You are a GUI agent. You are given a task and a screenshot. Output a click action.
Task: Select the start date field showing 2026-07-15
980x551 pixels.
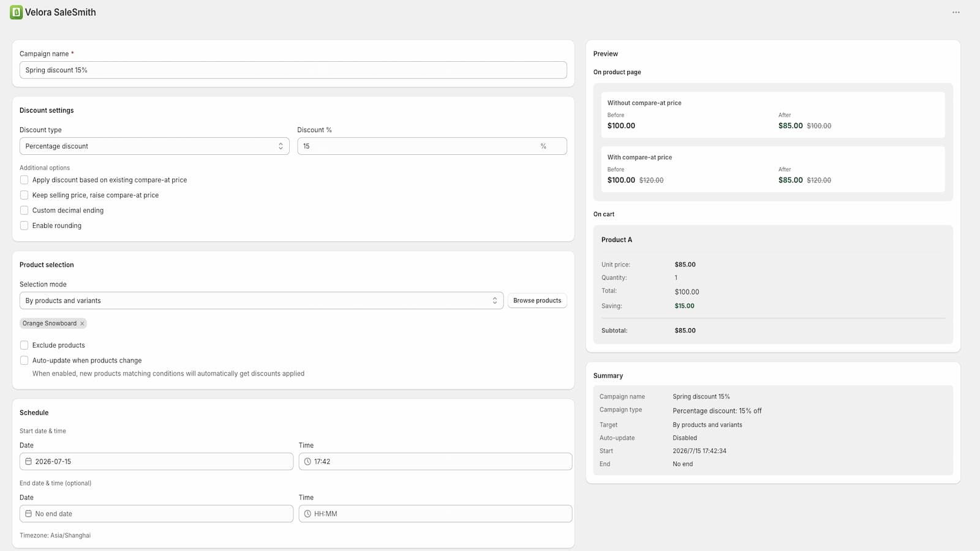(156, 462)
